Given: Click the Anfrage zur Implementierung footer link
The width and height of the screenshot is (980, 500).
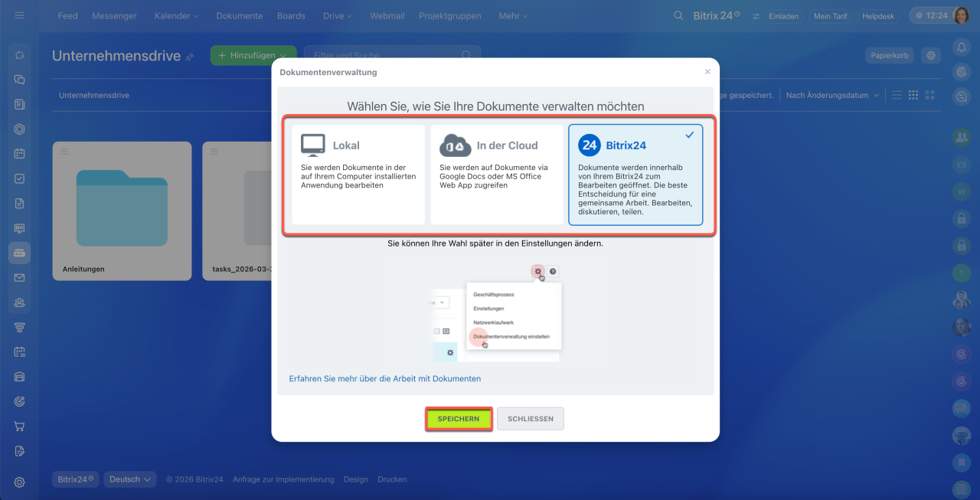Looking at the screenshot, I should [x=283, y=479].
